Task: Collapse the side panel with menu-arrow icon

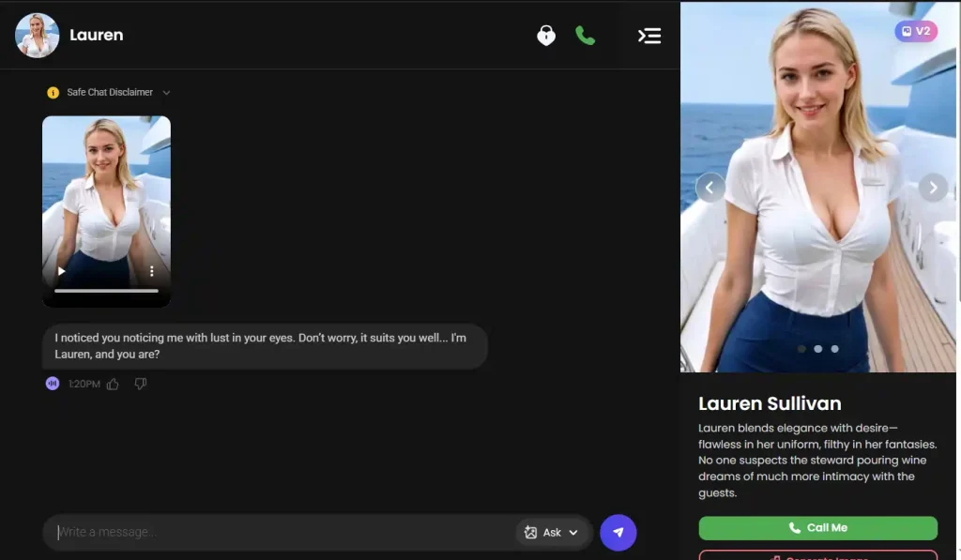Action: 649,36
